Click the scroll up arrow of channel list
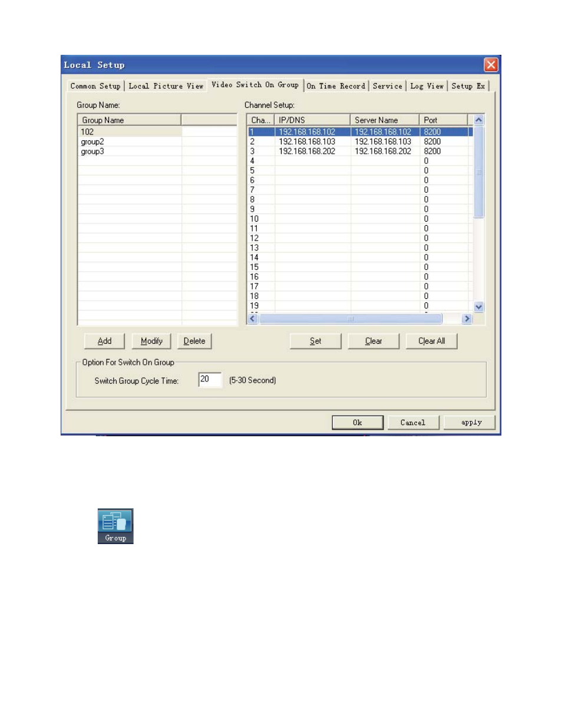562x728 pixels. click(479, 120)
